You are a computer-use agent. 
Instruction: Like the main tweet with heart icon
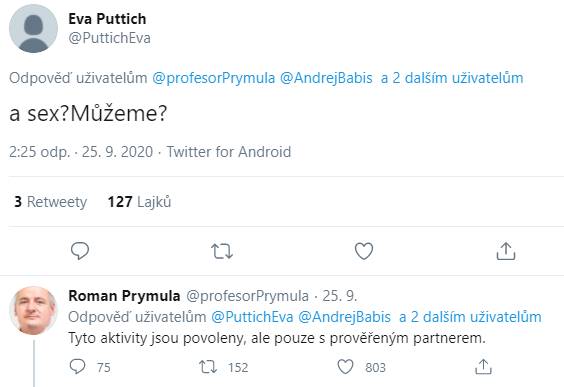point(364,251)
